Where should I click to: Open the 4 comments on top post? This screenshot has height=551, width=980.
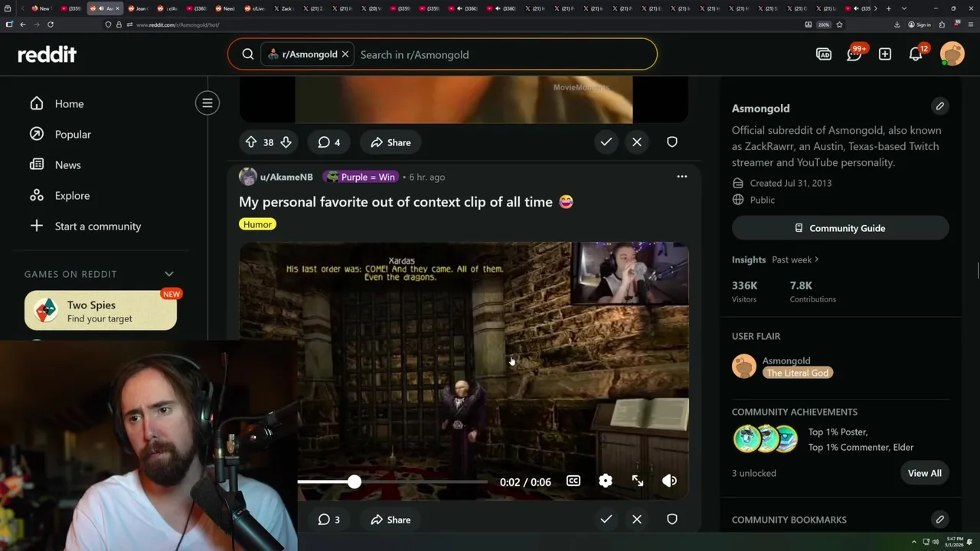pyautogui.click(x=329, y=142)
